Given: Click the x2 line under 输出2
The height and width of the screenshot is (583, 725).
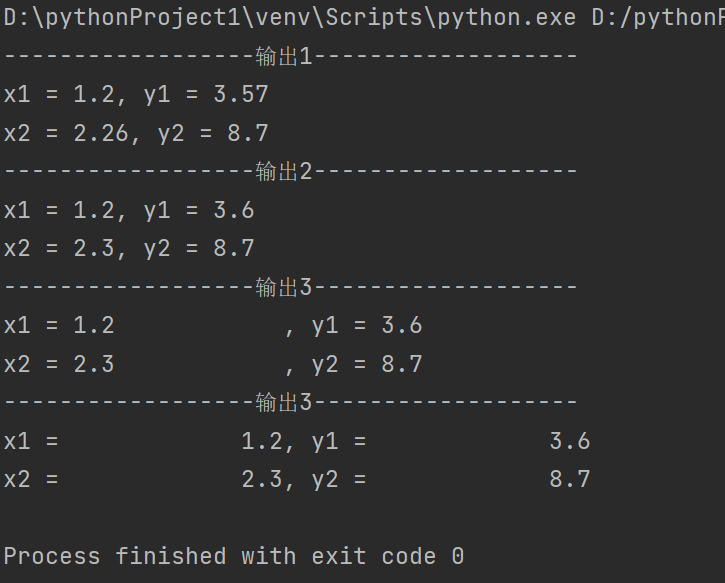Looking at the screenshot, I should click(x=129, y=248).
